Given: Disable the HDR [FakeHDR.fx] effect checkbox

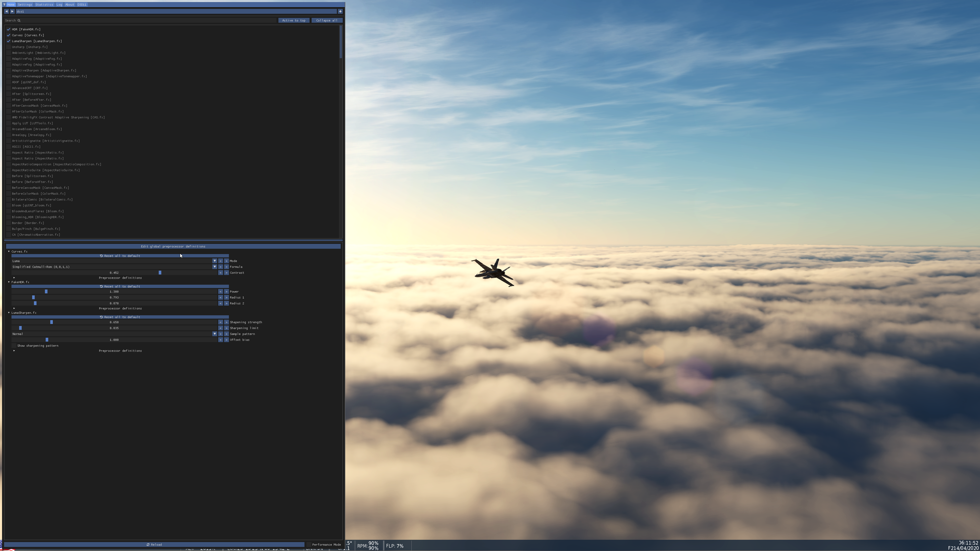Looking at the screenshot, I should (x=8, y=29).
